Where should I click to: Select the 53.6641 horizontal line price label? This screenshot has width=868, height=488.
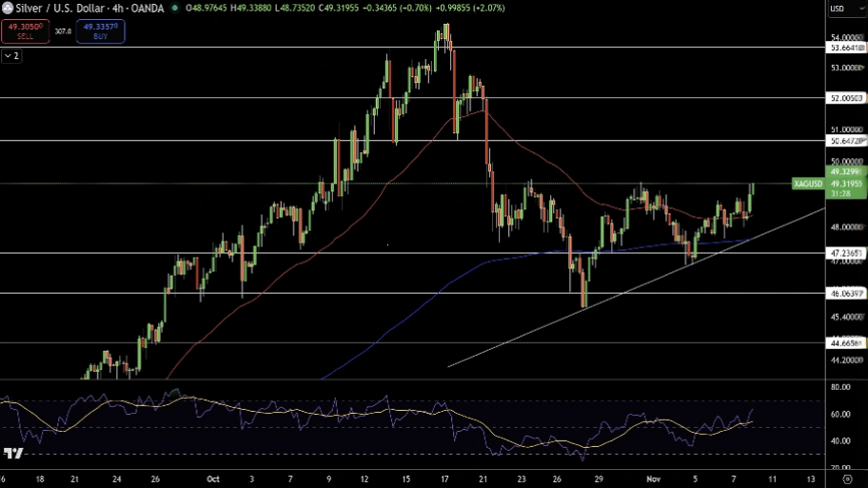click(x=846, y=48)
